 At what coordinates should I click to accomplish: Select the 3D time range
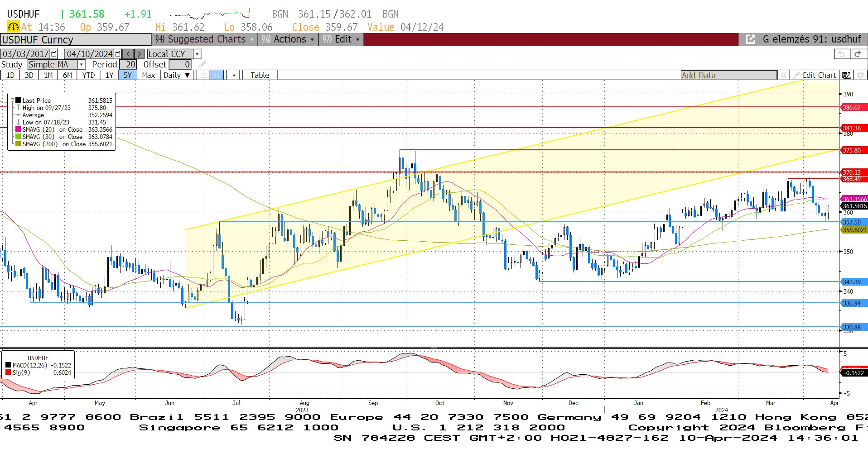(29, 75)
